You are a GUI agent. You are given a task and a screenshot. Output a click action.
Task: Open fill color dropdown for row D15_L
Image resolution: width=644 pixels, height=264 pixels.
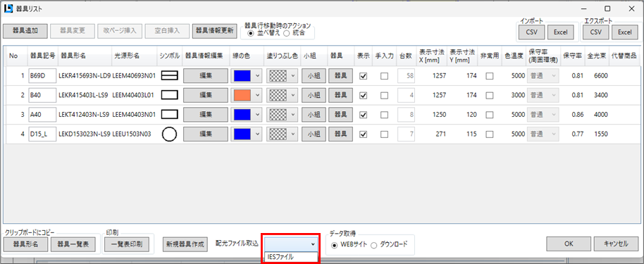click(293, 134)
